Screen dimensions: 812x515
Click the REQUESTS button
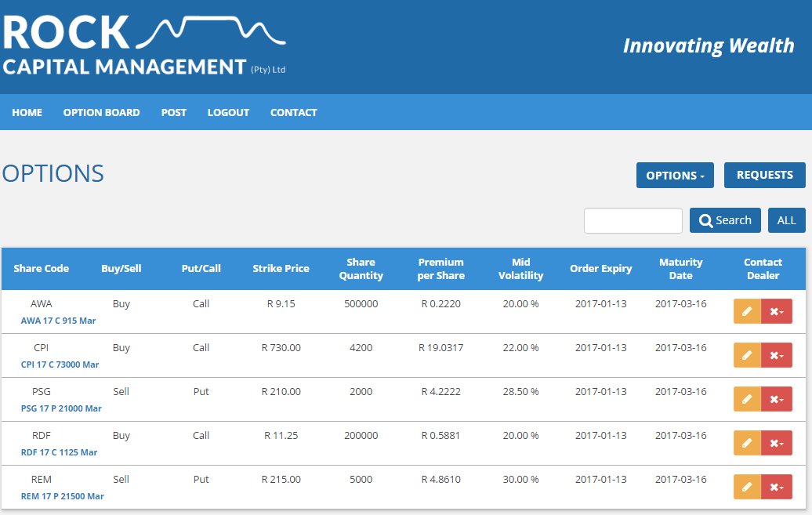pos(764,175)
